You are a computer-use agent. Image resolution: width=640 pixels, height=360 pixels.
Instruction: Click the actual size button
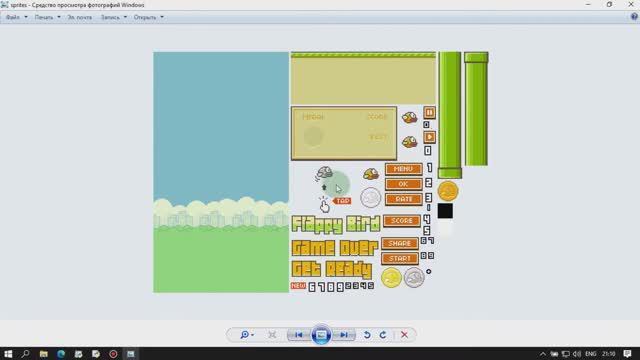(x=272, y=335)
